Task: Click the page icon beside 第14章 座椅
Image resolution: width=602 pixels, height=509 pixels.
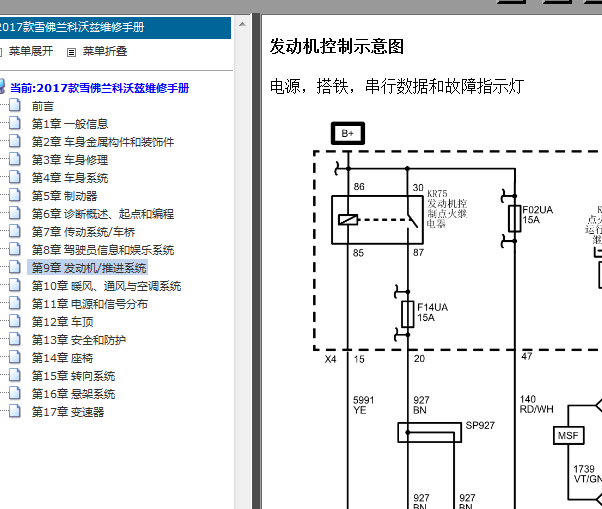Action: tap(15, 357)
